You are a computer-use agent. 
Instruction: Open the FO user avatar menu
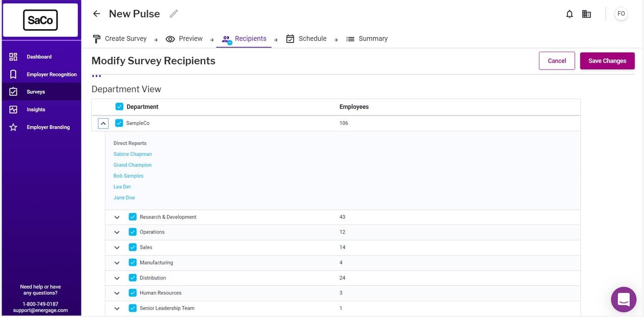point(621,14)
